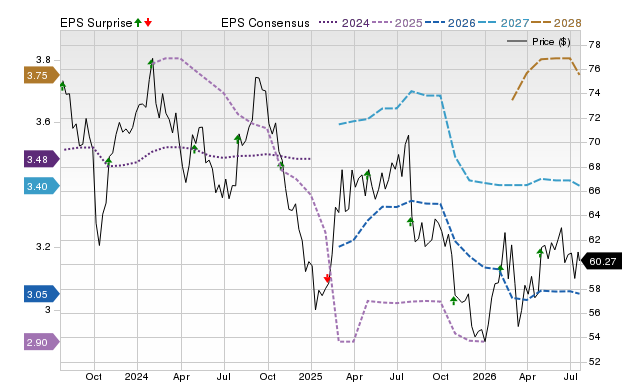The height and width of the screenshot is (382, 640).
Task: Select the green surprise arrow just after Apr 2024
Action: (194, 149)
